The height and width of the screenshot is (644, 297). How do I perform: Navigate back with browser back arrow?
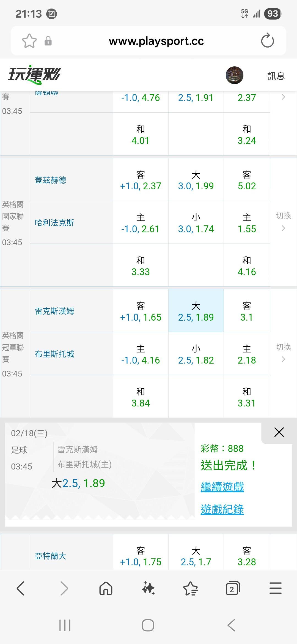pos(21,588)
